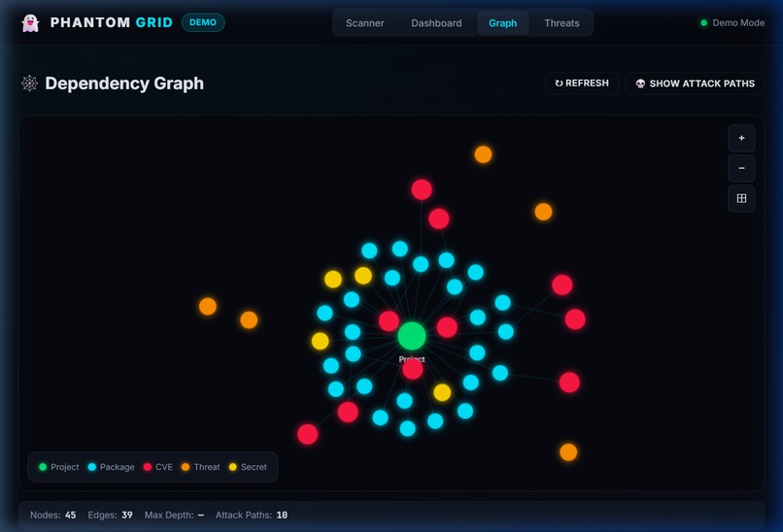Select the Graph tab
The image size is (783, 532).
[x=503, y=23]
